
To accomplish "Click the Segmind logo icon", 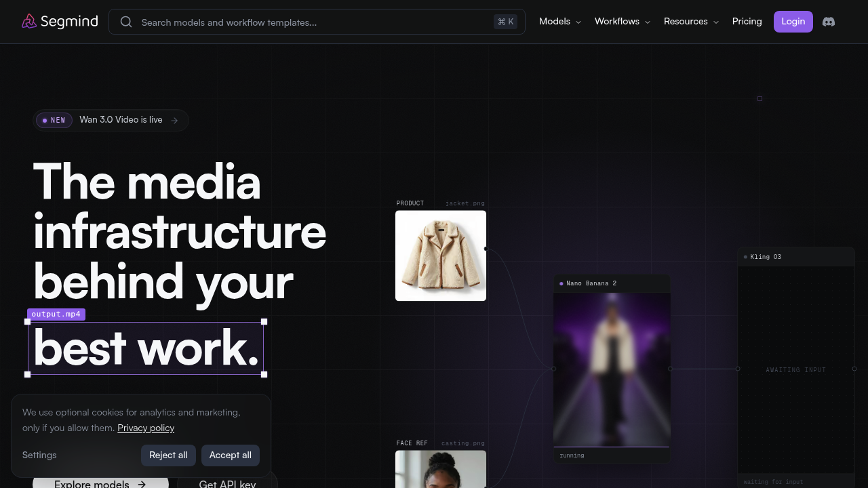I will point(28,22).
